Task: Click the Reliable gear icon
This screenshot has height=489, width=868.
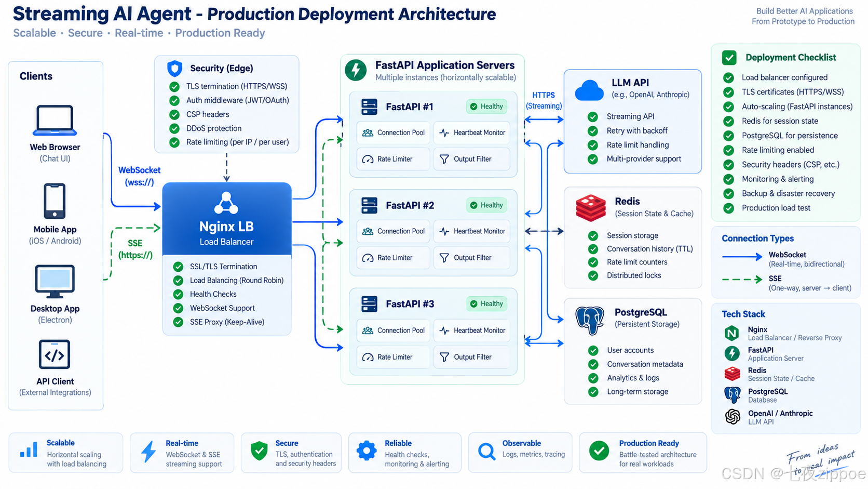Action: tap(367, 451)
